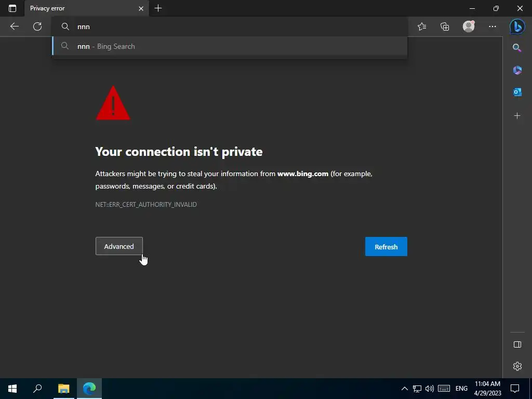
Task: Open the Collections icon
Action: click(x=445, y=26)
